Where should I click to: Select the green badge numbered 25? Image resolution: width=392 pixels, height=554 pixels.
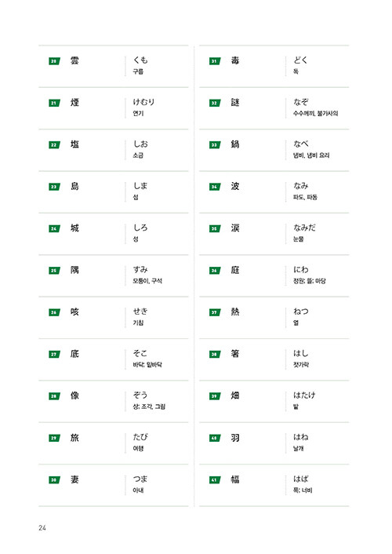click(54, 271)
